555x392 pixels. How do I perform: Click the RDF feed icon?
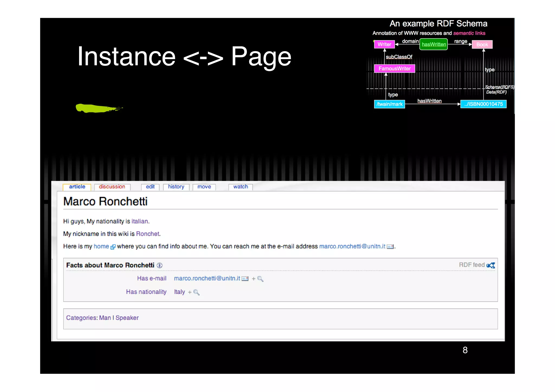491,265
